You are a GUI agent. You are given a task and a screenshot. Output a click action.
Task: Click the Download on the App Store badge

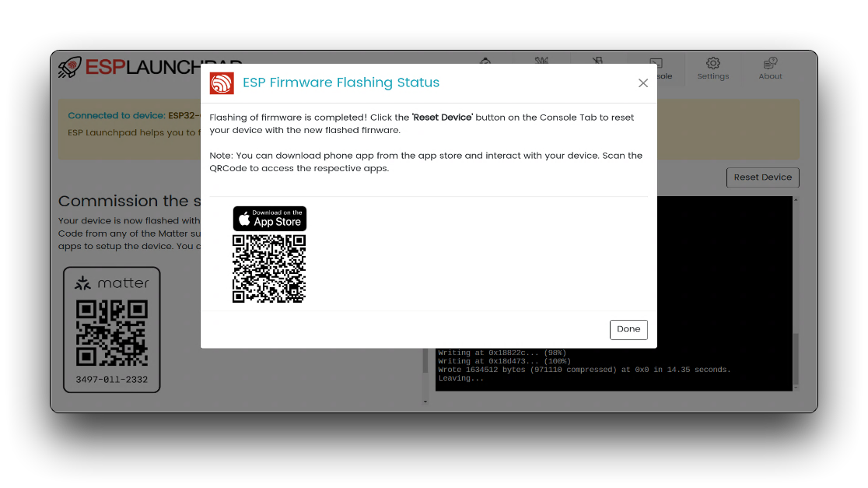click(x=270, y=219)
